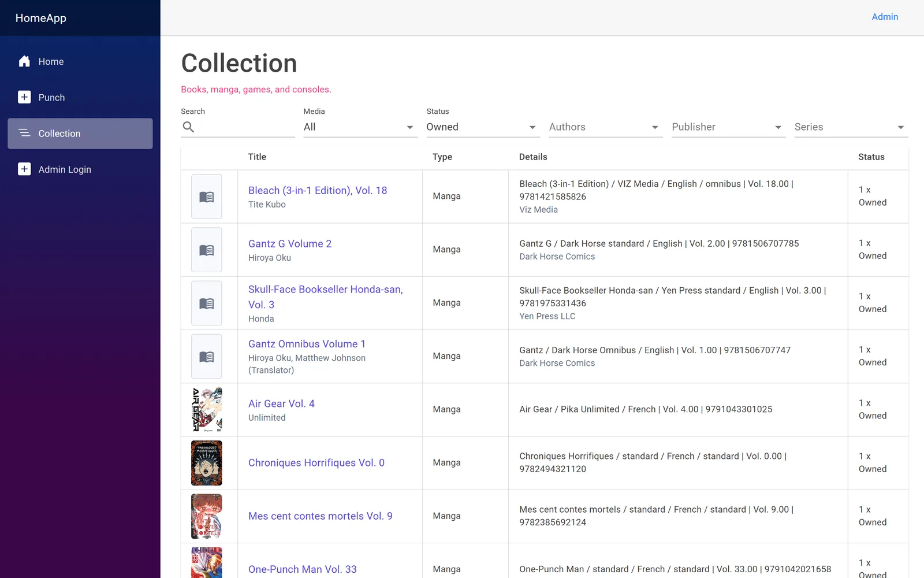Open the Series filter dropdown
Screen dimensions: 924x578
[x=850, y=127]
